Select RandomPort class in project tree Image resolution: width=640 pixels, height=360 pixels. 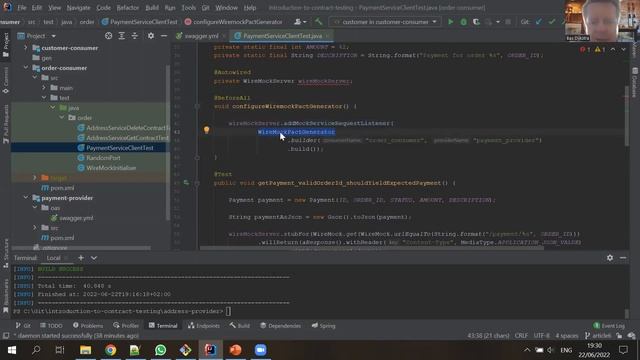point(103,158)
